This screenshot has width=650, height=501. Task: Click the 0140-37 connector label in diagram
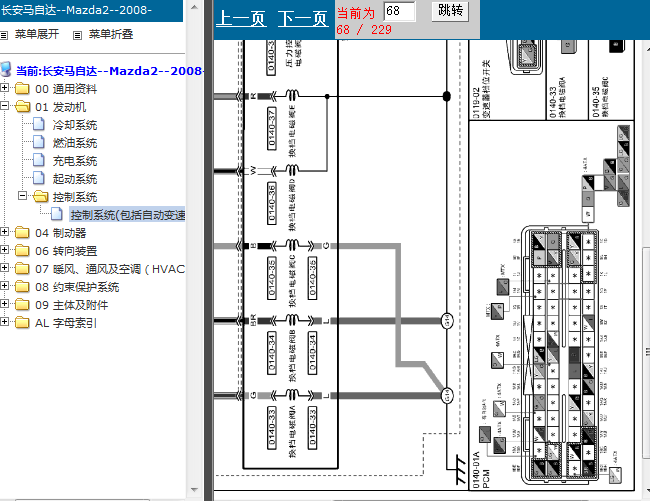[272, 128]
